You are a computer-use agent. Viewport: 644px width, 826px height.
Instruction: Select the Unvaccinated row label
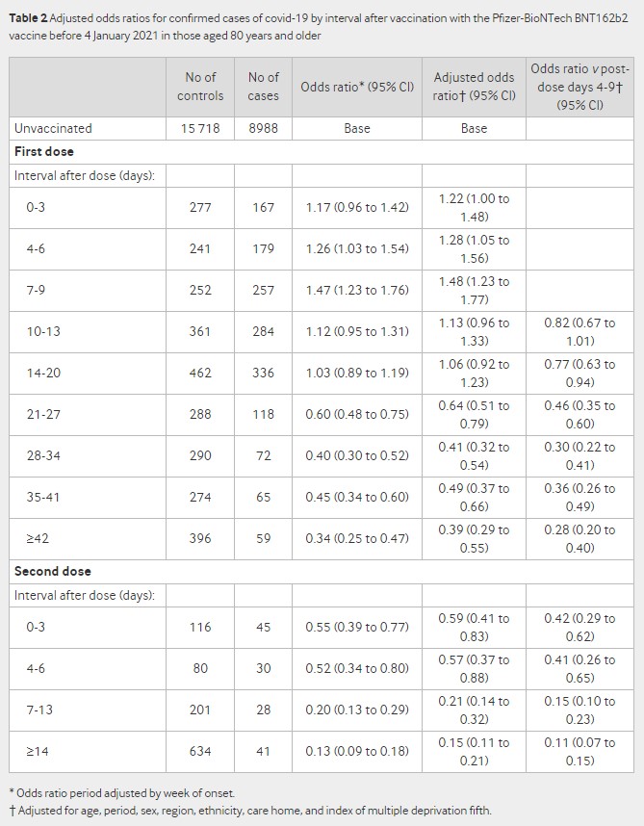(x=53, y=128)
